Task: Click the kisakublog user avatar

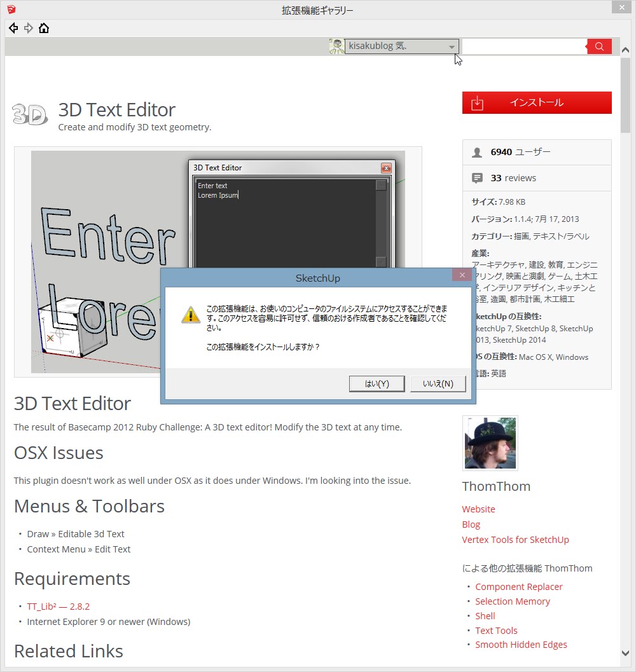Action: tap(336, 46)
